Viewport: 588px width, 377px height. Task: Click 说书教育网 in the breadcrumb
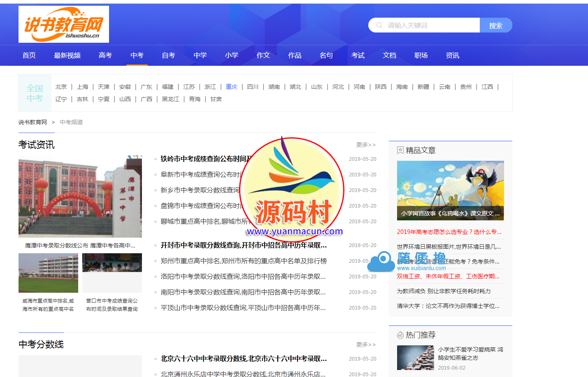(33, 122)
